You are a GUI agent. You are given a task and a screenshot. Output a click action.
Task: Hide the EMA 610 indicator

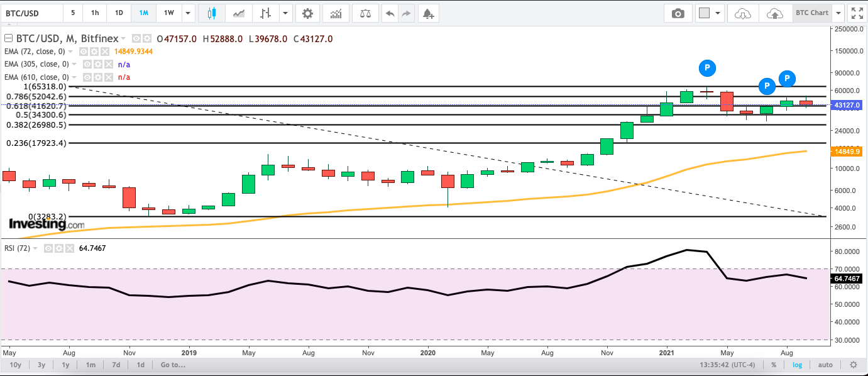click(87, 77)
